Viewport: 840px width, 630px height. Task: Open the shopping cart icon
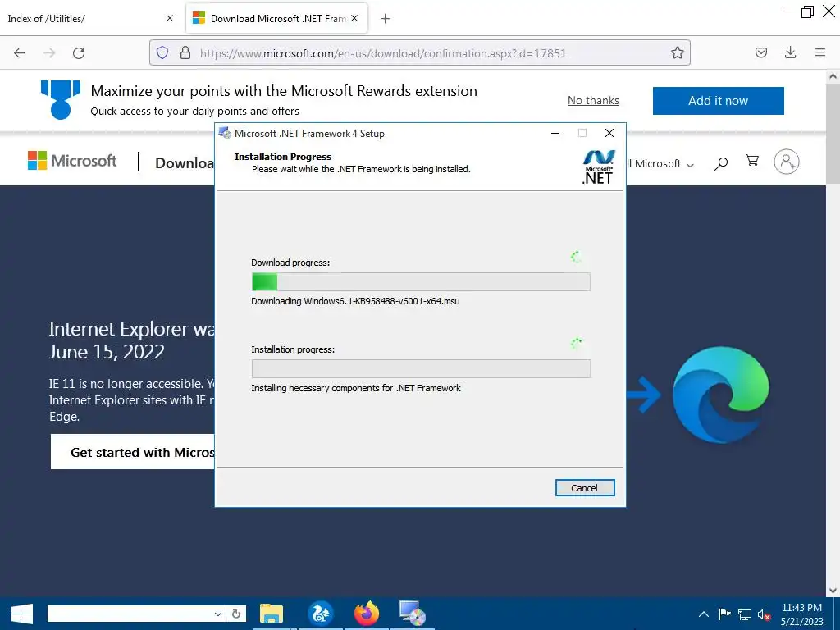pyautogui.click(x=752, y=161)
